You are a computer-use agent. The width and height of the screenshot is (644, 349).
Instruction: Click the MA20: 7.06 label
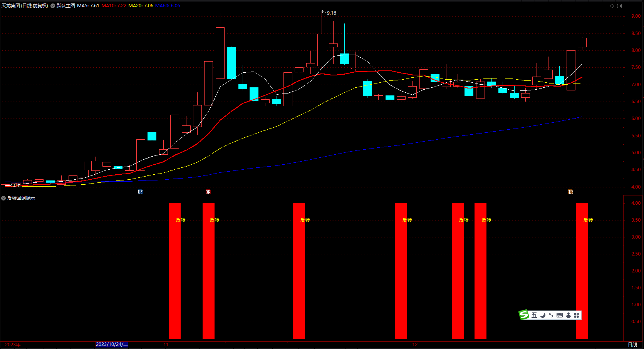(x=141, y=6)
